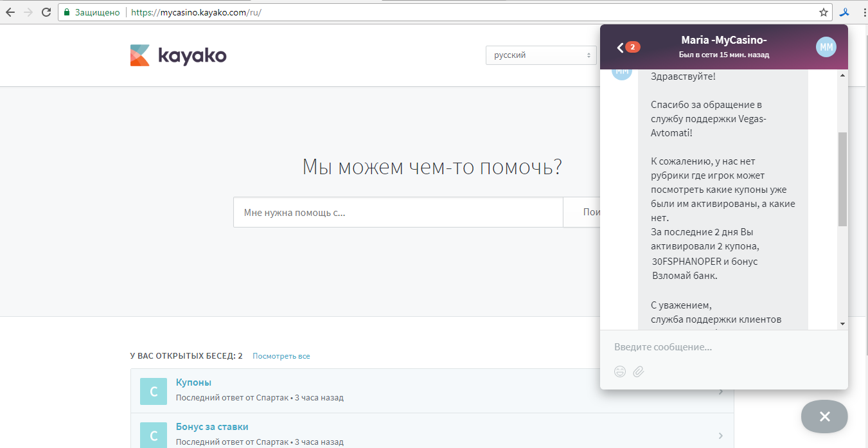Click the search button beside help field
The height and width of the screenshot is (448, 868).
pyautogui.click(x=581, y=212)
